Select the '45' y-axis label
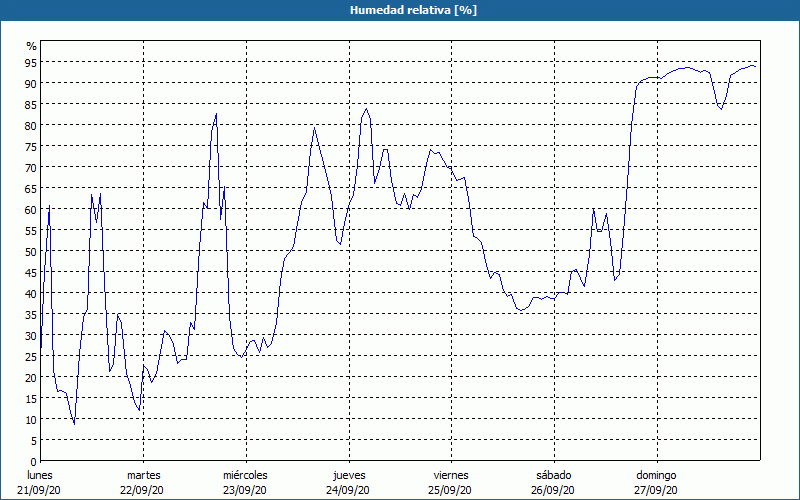The image size is (800, 500). (31, 273)
